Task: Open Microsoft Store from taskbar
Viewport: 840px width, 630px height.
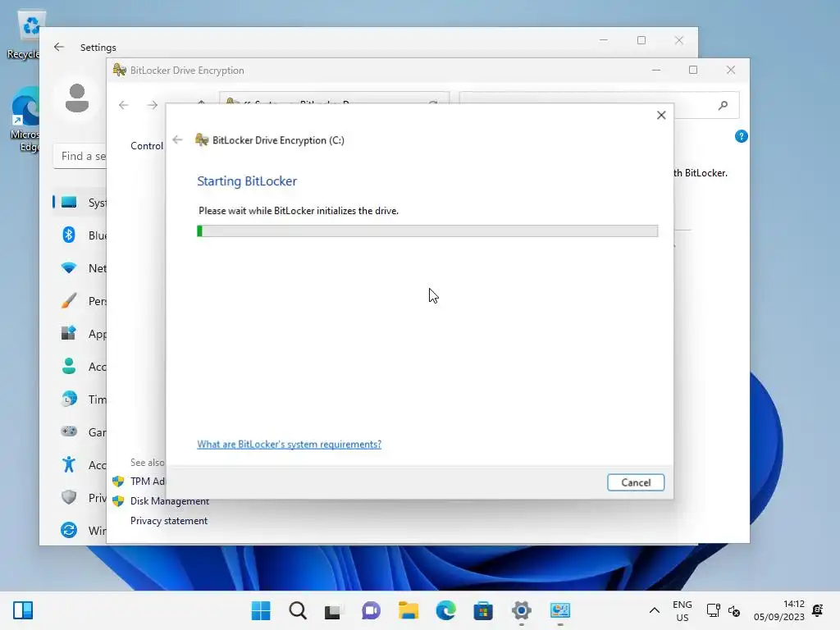Action: (x=482, y=610)
